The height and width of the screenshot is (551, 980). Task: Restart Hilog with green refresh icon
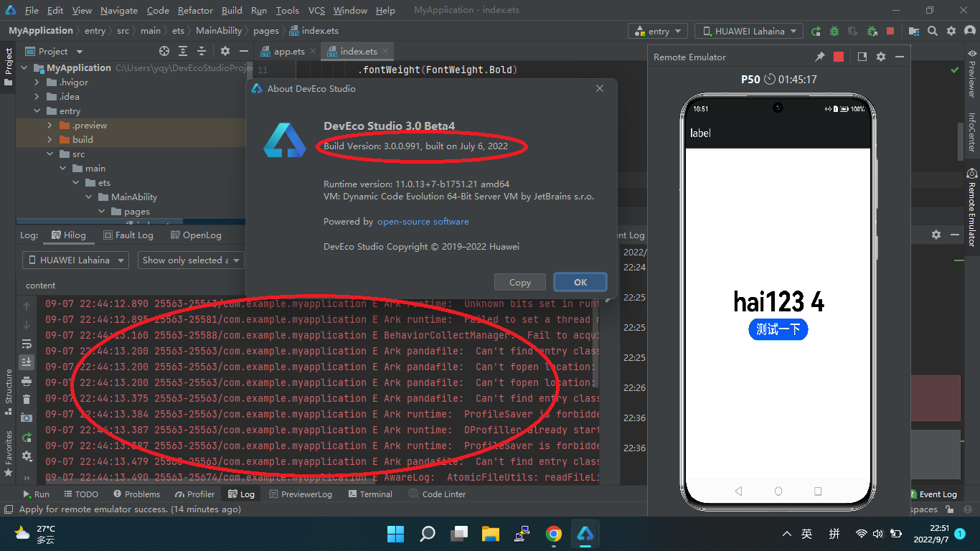click(27, 437)
